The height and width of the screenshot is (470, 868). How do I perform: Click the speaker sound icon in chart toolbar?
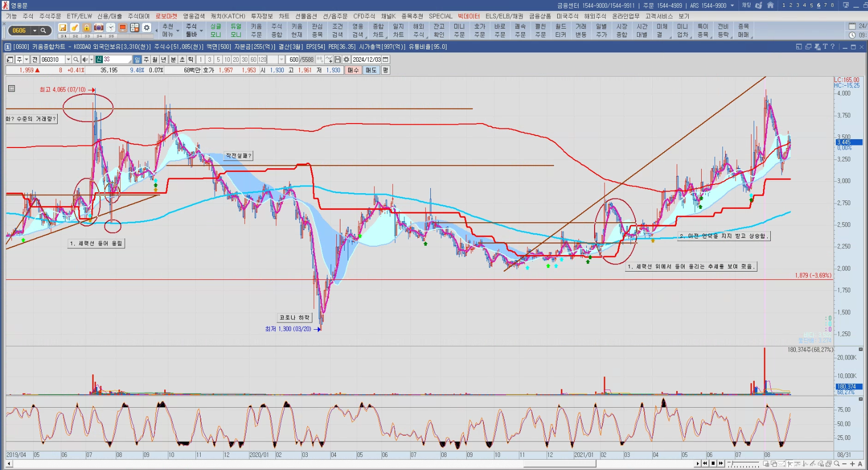85,60
